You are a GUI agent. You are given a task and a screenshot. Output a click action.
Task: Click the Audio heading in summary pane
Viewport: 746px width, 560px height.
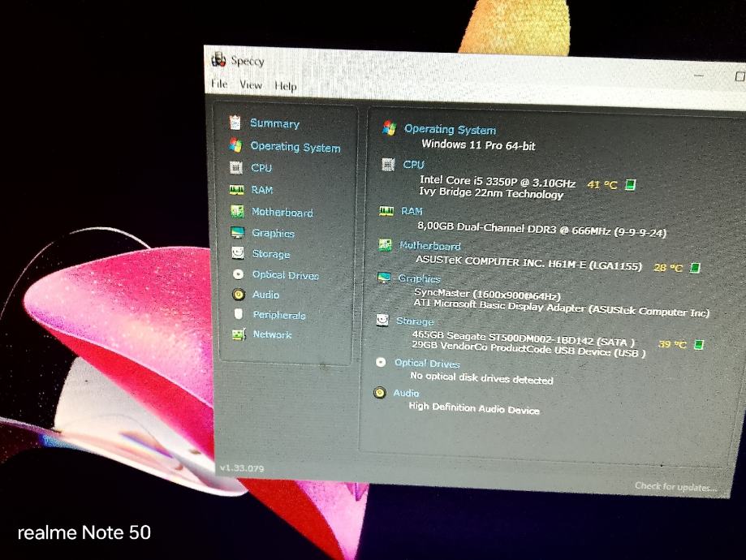406,394
